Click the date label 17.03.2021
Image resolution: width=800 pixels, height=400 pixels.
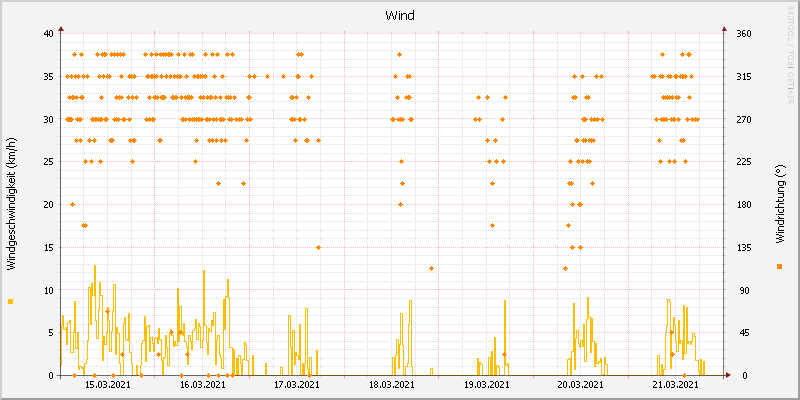pyautogui.click(x=296, y=385)
